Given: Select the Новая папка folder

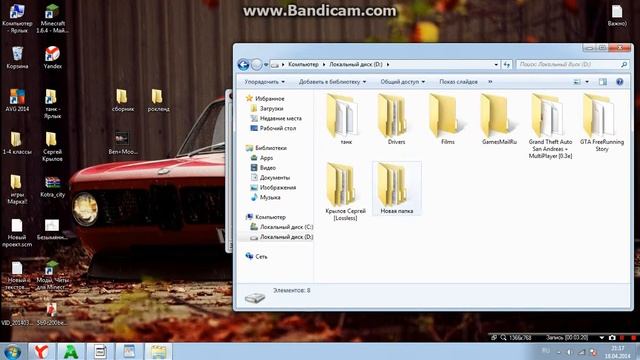Looking at the screenshot, I should 396,188.
